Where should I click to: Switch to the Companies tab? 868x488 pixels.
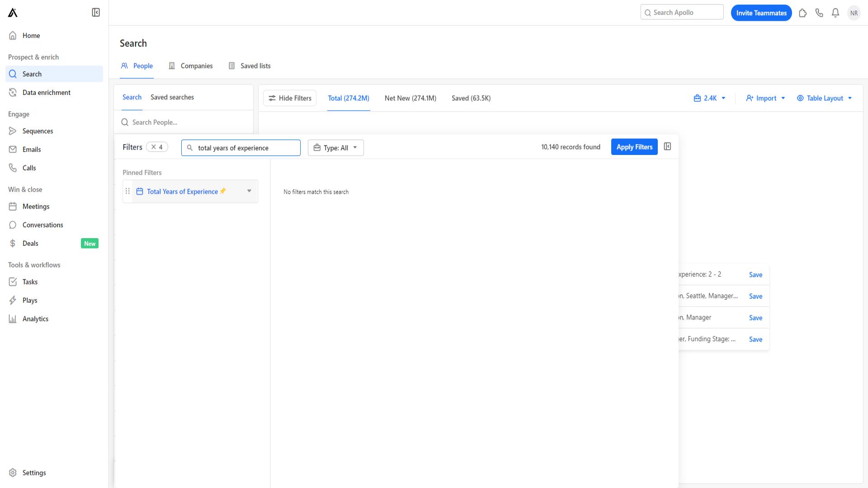click(196, 66)
